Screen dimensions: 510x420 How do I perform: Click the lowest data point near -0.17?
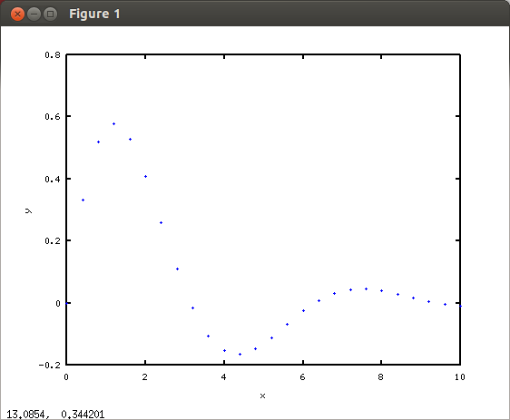(240, 355)
